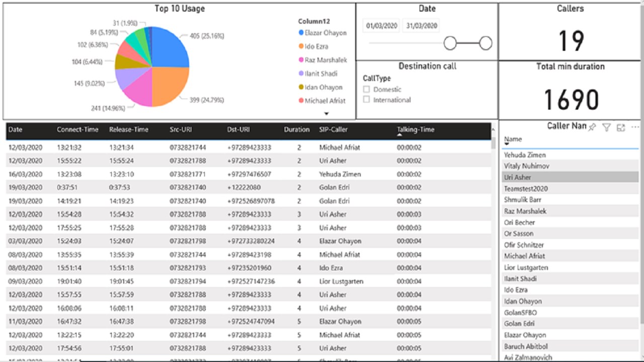Edit the end date field 31/03/2020

pos(422,26)
